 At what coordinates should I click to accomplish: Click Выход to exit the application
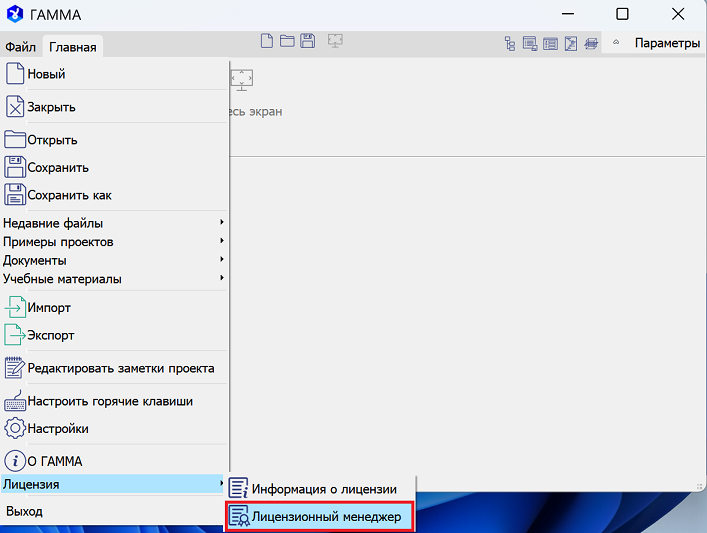24,511
